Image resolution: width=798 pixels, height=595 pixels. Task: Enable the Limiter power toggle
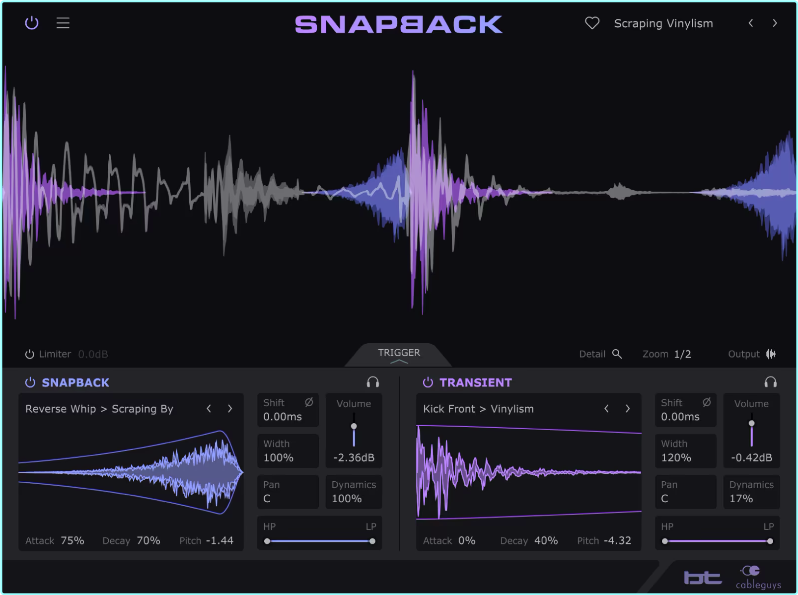[x=30, y=354]
